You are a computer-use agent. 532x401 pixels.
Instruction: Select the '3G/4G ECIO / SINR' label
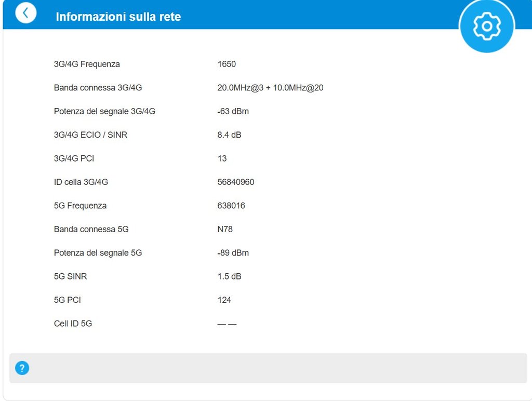click(x=90, y=135)
